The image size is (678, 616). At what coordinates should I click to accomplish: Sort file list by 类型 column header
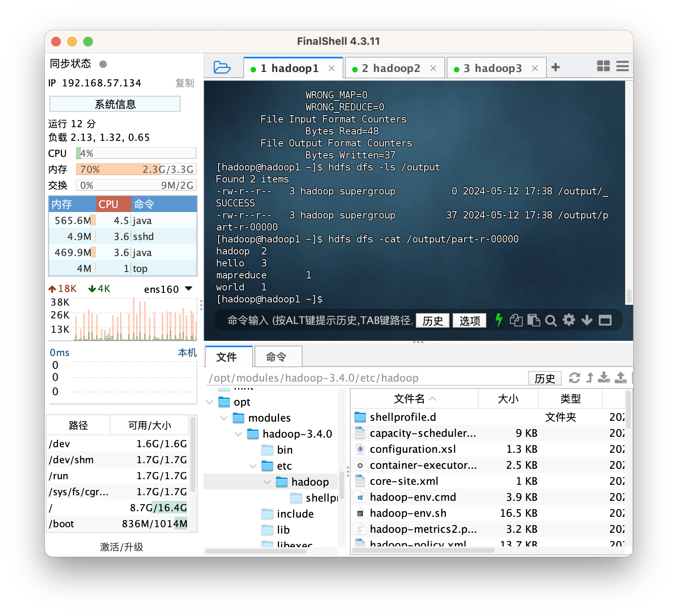tap(570, 398)
